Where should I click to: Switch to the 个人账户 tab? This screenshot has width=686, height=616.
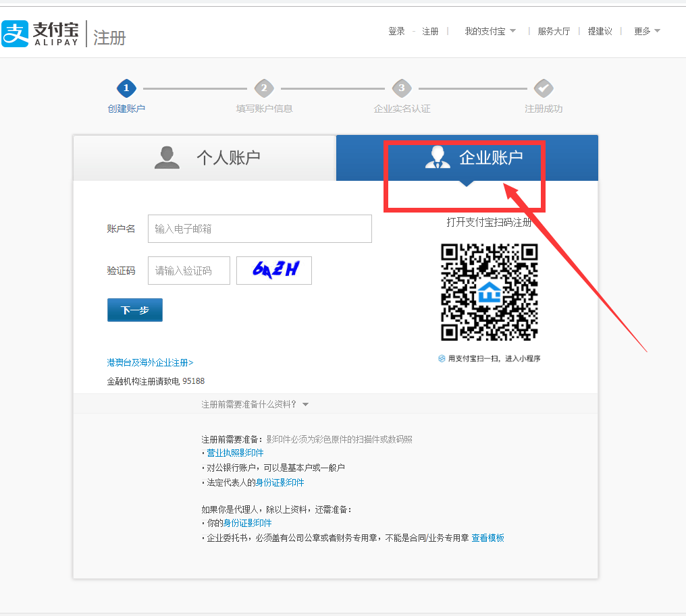point(205,158)
